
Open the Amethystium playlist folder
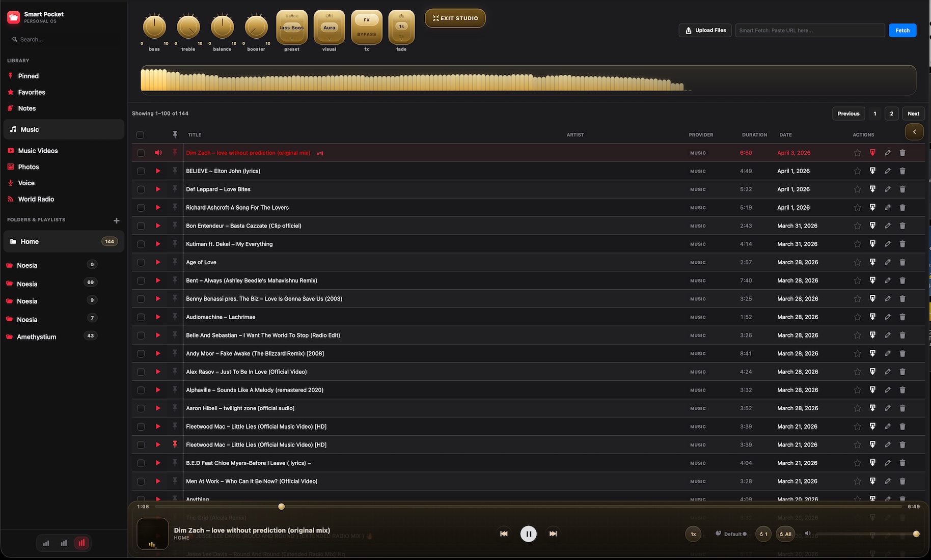(x=36, y=337)
